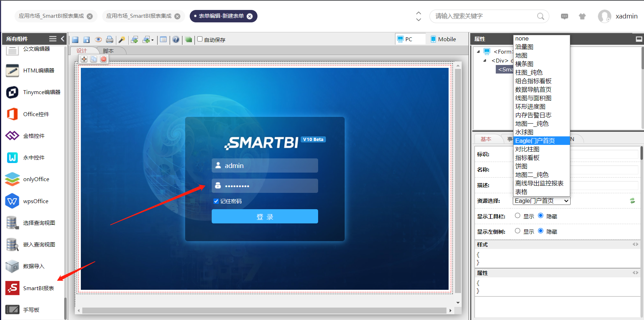Screen dimensions: 644x320
Task: Click the question mark help icon
Action: [176, 40]
